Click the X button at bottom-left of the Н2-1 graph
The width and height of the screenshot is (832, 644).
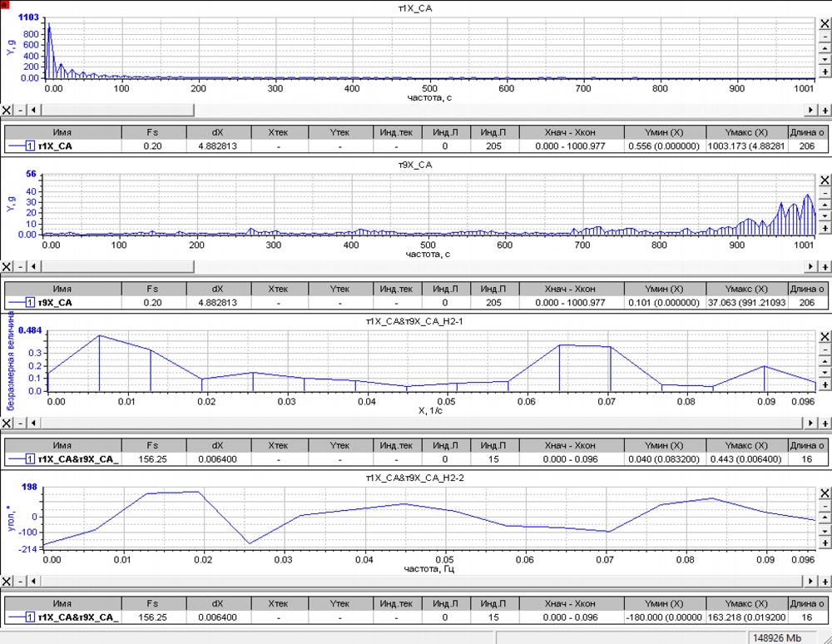click(7, 423)
